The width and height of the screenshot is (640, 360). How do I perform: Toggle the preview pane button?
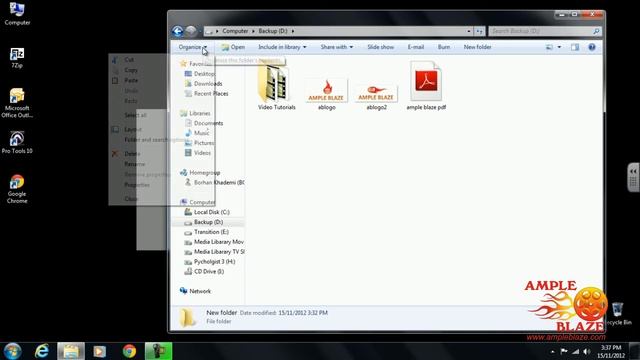click(x=575, y=47)
